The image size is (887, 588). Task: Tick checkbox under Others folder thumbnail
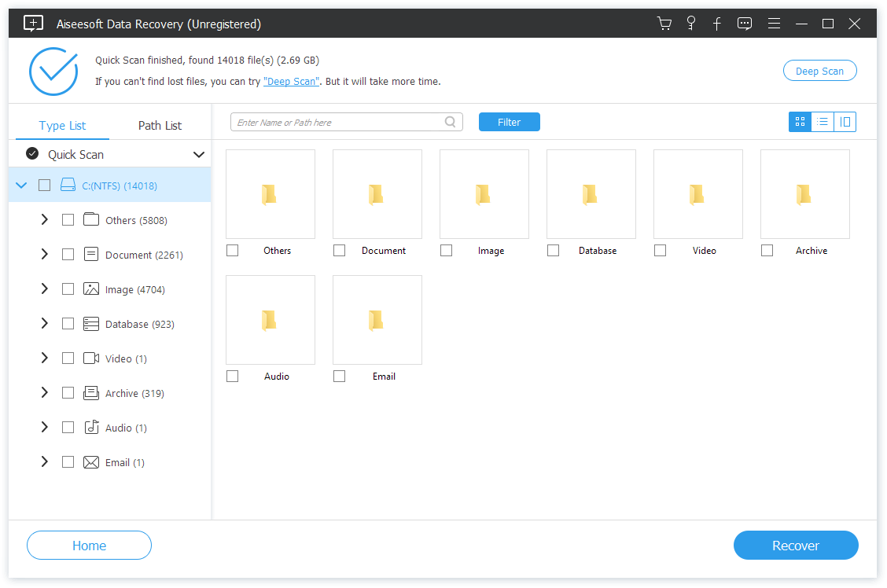click(x=233, y=250)
